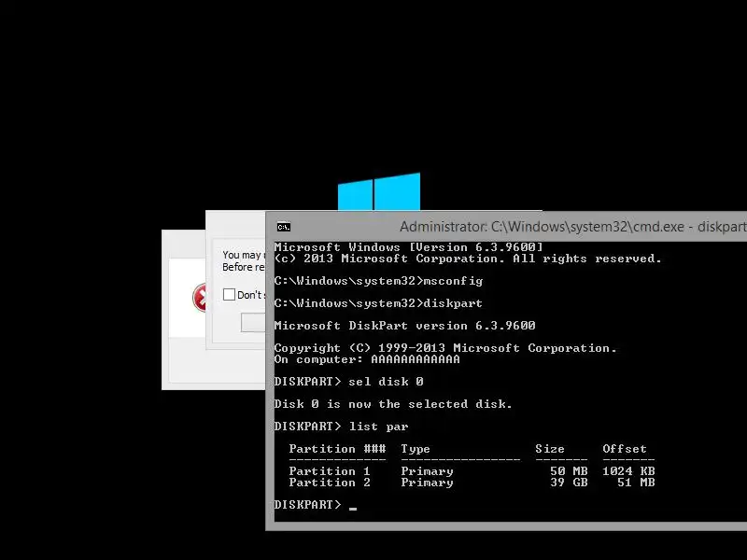
Task: Click the blinking cursor at the DISKPART> prompt
Action: pos(353,508)
